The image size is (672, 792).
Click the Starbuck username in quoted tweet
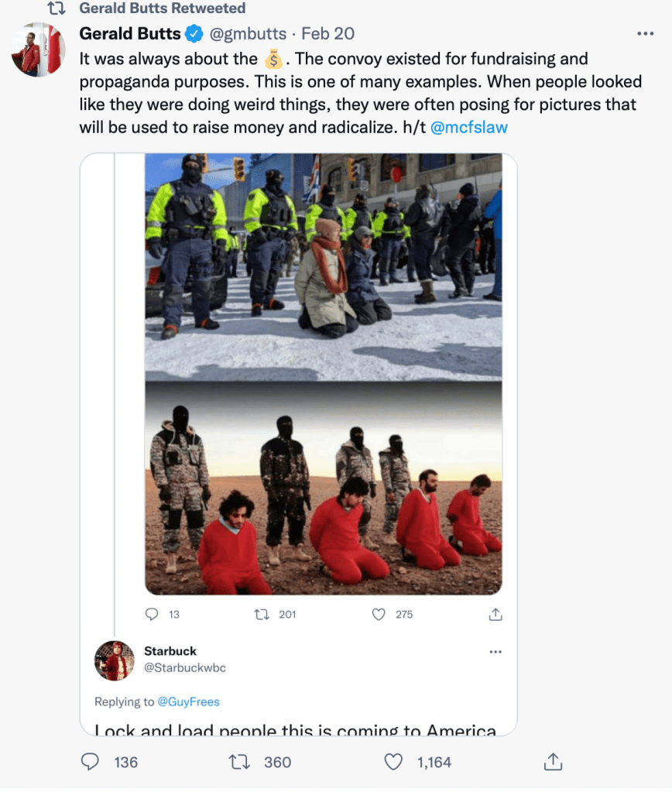pyautogui.click(x=170, y=650)
